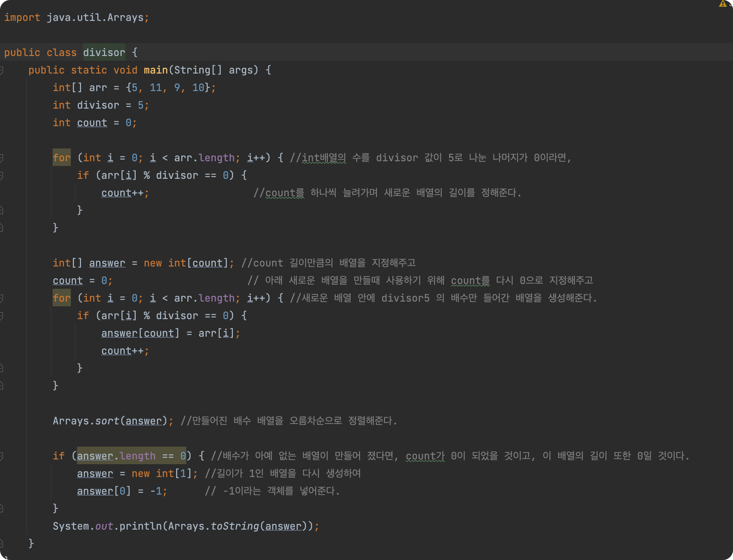Click the highlighted class name 'divisor'

coord(104,53)
